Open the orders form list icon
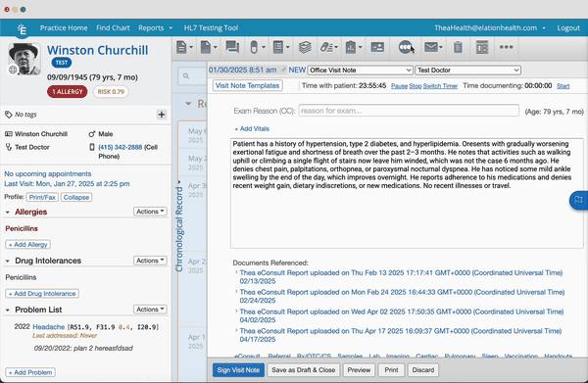The image size is (588, 383). pos(278,47)
